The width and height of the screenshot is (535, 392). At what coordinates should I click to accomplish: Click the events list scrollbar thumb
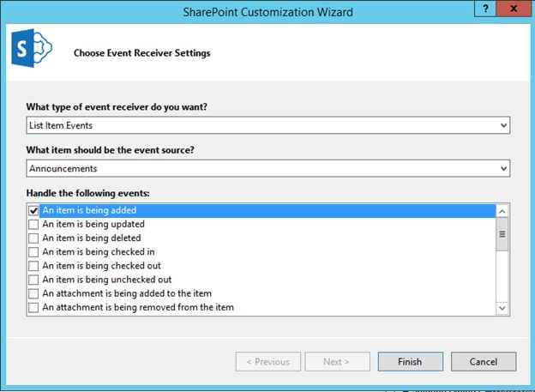click(502, 234)
